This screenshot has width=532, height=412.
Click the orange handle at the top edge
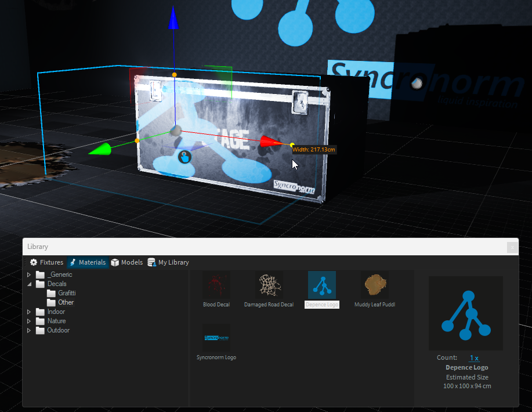point(175,75)
